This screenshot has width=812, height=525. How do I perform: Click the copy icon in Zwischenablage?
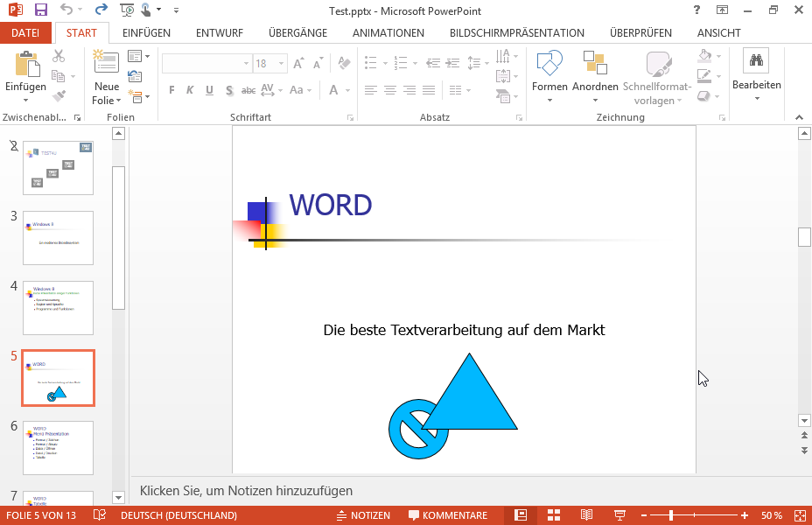58,77
